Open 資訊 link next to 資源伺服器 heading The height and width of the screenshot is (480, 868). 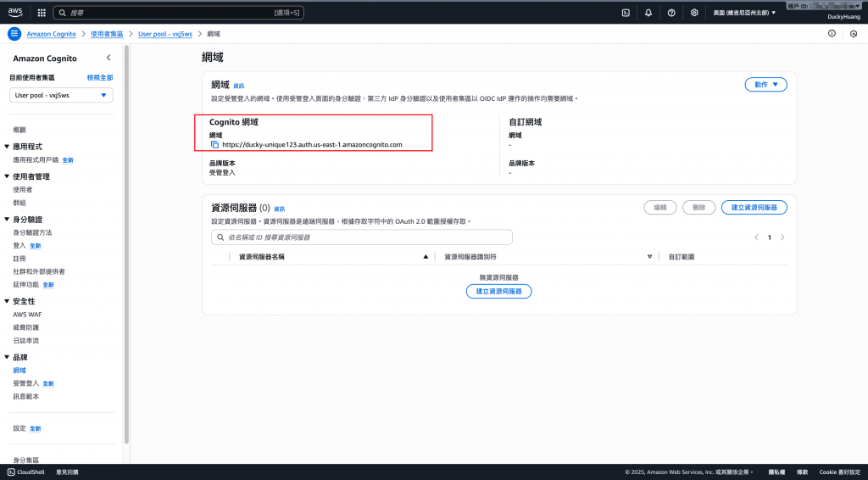point(279,209)
